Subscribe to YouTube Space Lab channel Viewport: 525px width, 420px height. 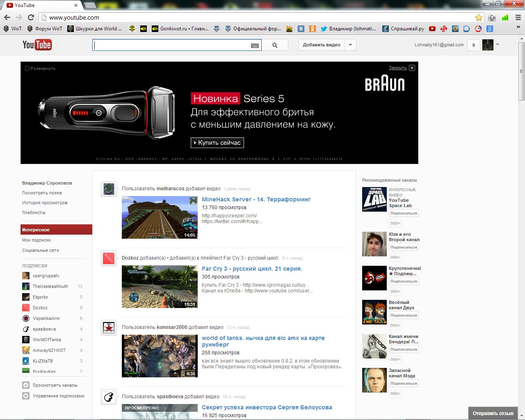[x=404, y=213]
